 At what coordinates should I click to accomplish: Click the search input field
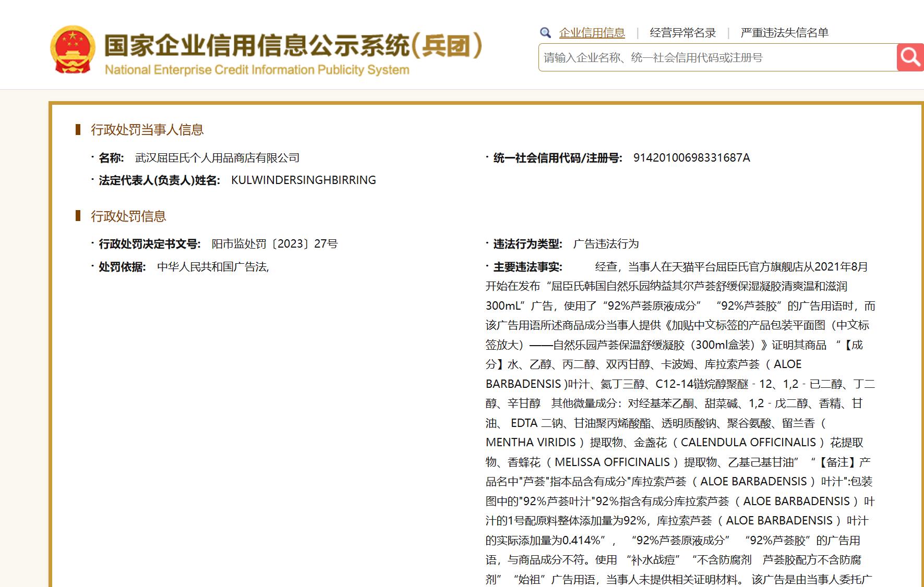pos(678,58)
